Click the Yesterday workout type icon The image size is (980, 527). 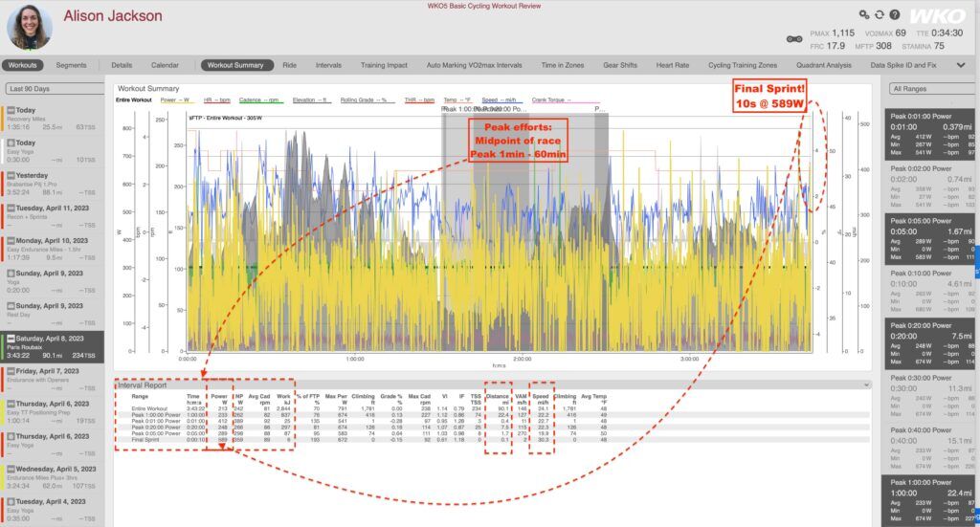(x=11, y=175)
